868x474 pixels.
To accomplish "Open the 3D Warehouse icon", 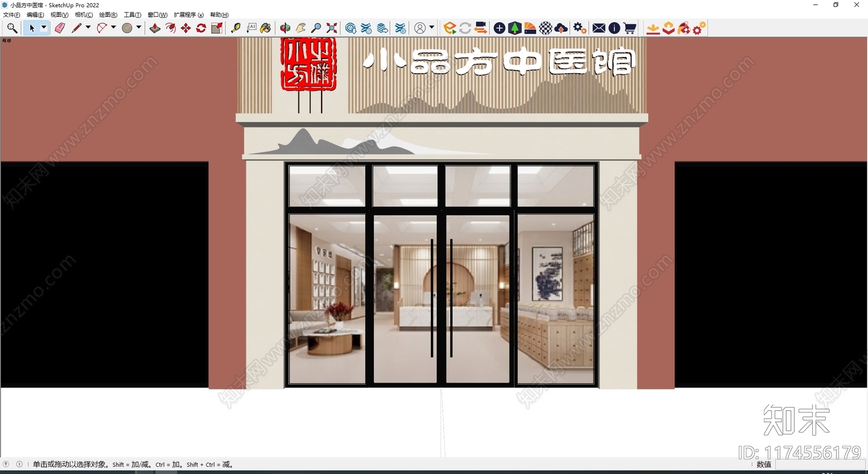I will point(351,28).
